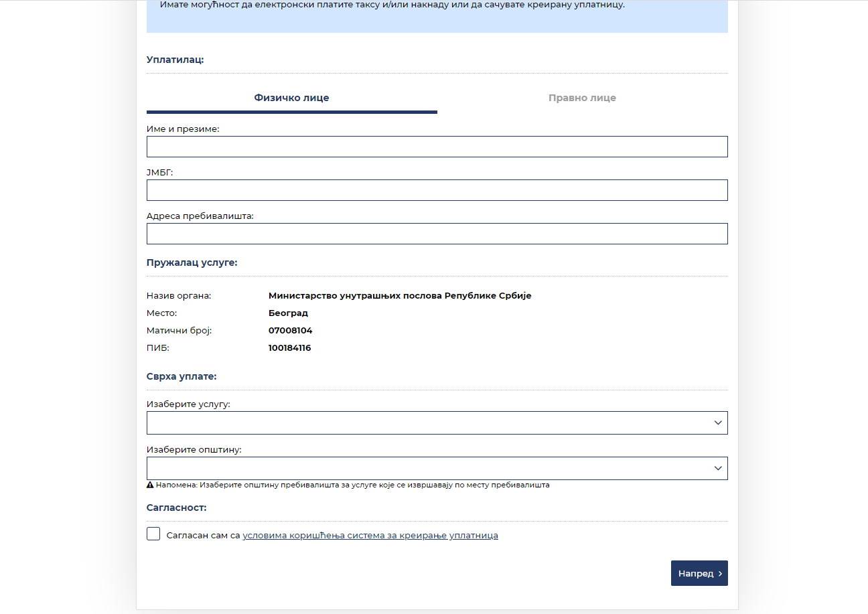Click the arrow icon inside Напред button
Screen dimensions: 868x614
pyautogui.click(x=720, y=574)
